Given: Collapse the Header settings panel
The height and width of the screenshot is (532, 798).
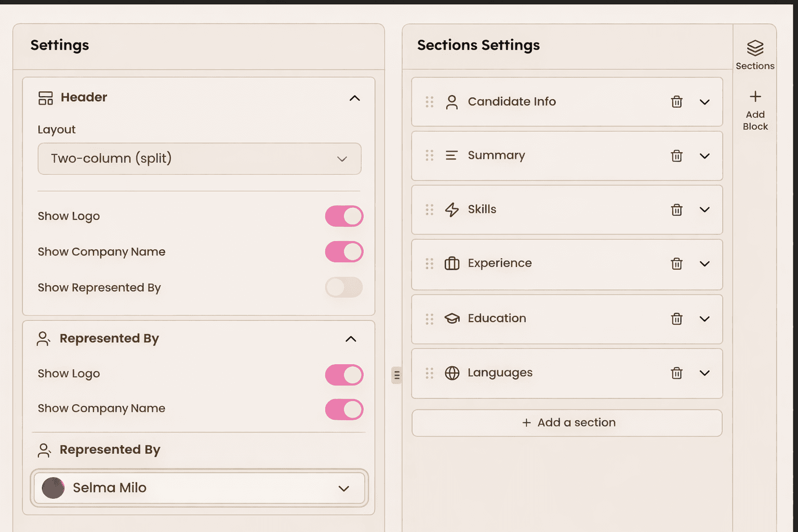Looking at the screenshot, I should (x=355, y=98).
